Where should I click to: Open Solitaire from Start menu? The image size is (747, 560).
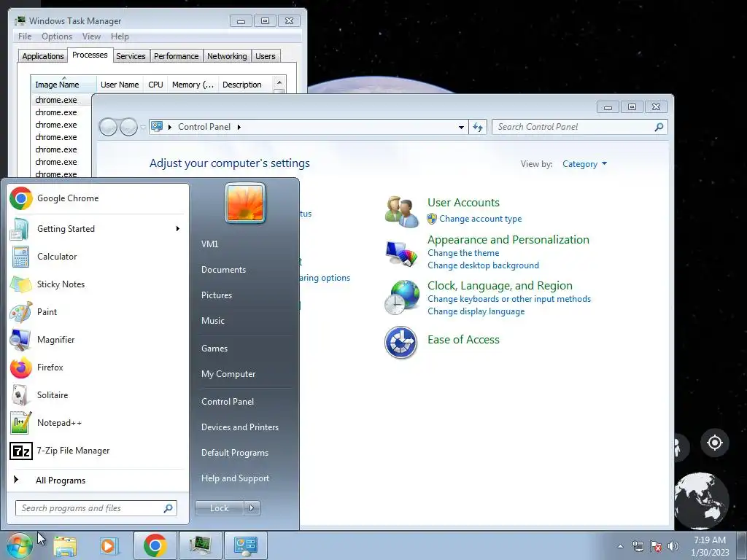pyautogui.click(x=98, y=394)
